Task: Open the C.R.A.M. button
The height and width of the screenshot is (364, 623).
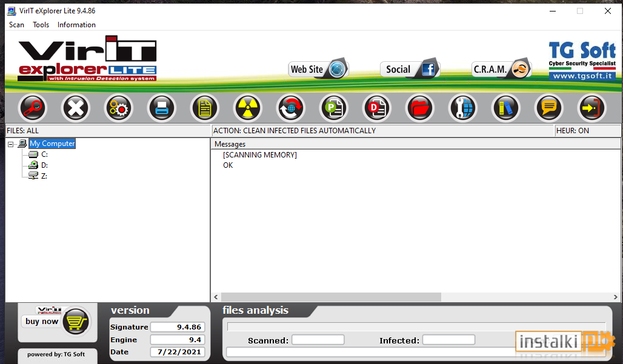Action: tap(501, 69)
